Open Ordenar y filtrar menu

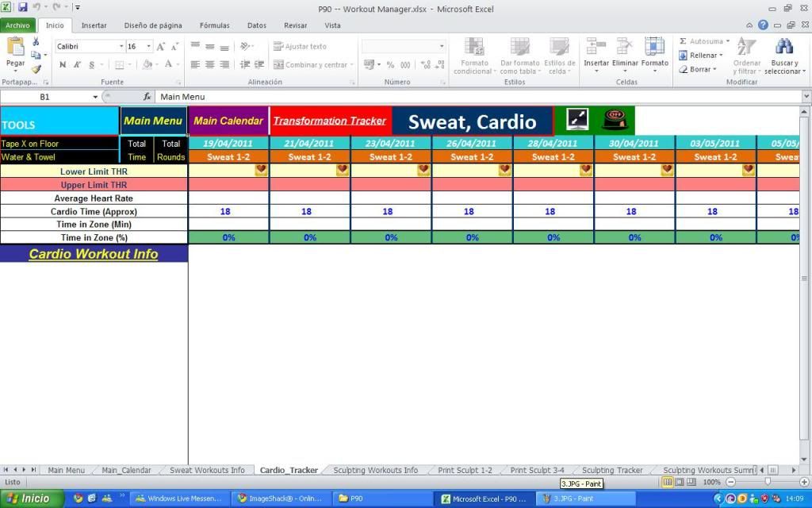click(747, 56)
